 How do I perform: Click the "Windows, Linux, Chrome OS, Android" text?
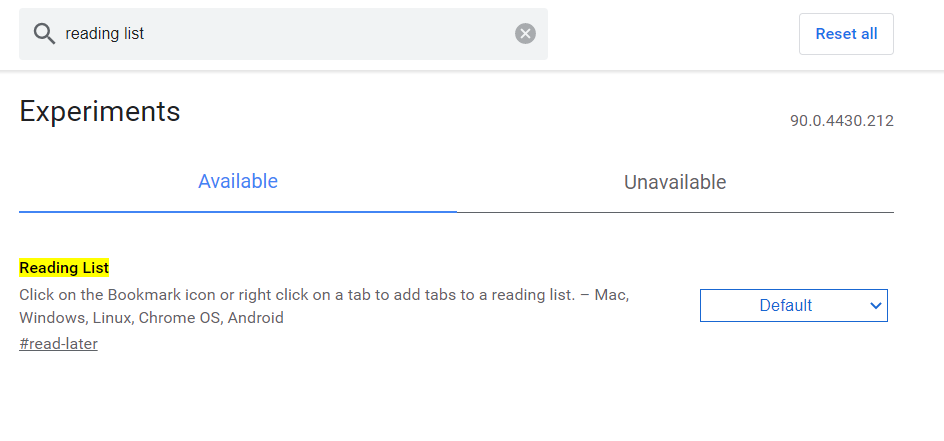click(151, 318)
